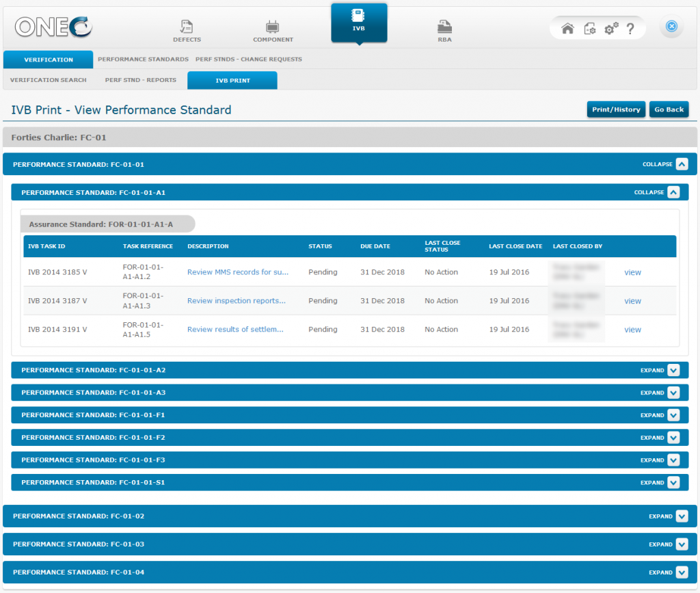Click the Print/History button

click(616, 109)
